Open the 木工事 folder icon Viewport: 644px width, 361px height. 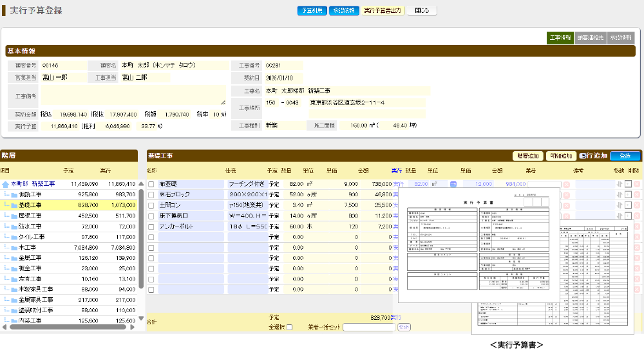coord(14,248)
